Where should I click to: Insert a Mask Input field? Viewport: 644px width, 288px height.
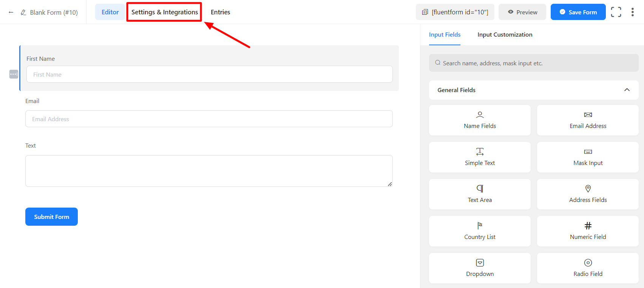point(588,157)
